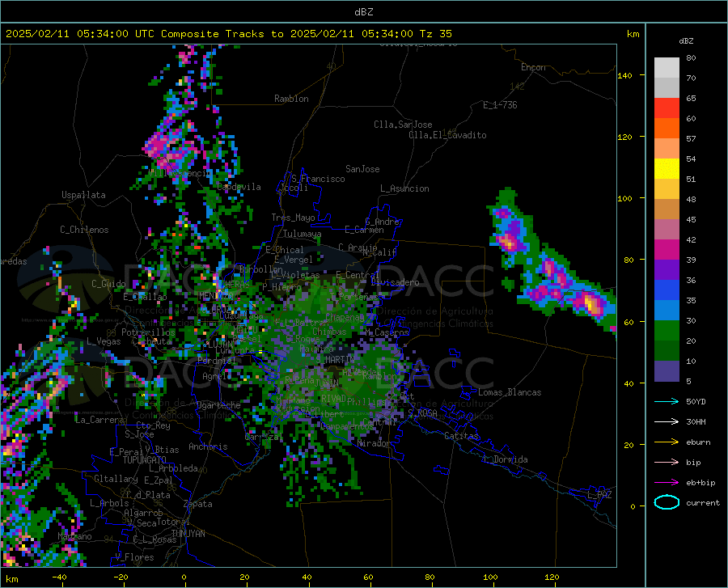Select the light blue 35-30 dBZ band
728x588 pixels.
coord(667,311)
